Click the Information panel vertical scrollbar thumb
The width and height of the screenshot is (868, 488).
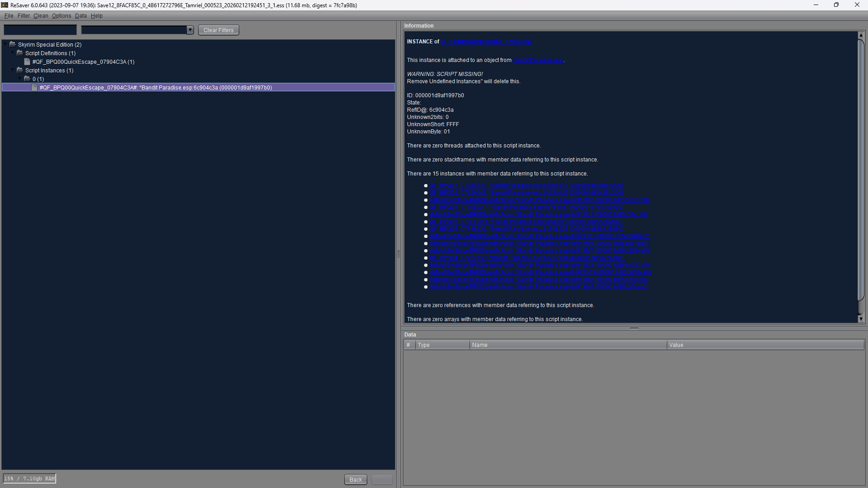pos(861,170)
